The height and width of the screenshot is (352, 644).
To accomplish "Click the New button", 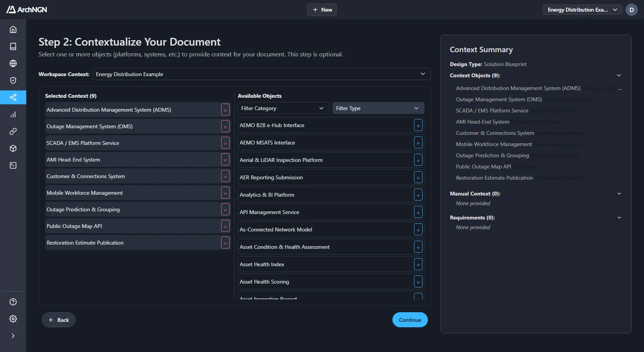I will click(x=322, y=10).
